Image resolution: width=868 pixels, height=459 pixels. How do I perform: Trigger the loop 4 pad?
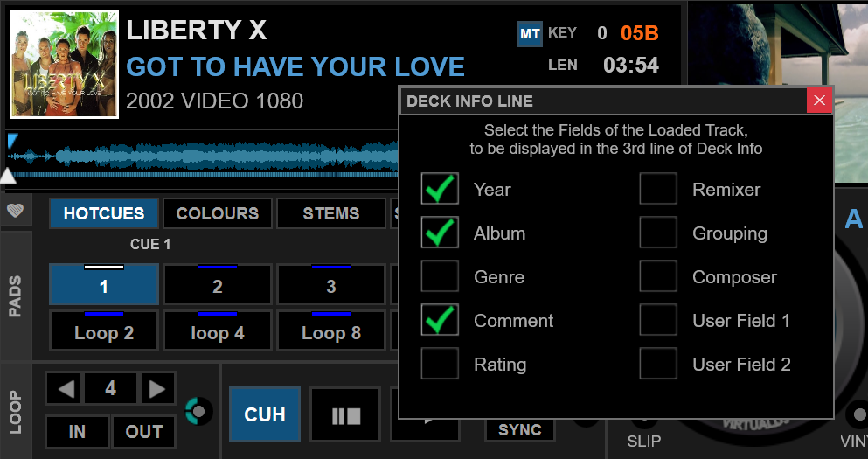tap(218, 331)
